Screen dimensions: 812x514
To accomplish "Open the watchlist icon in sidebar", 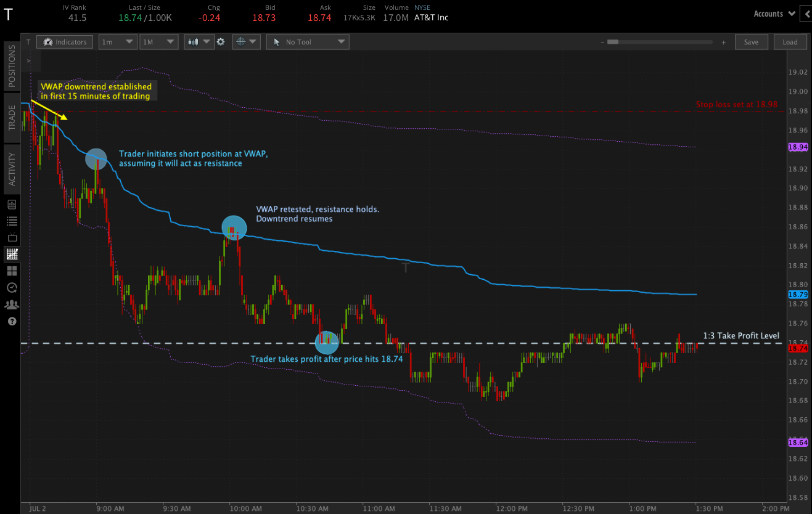I will click(x=11, y=221).
